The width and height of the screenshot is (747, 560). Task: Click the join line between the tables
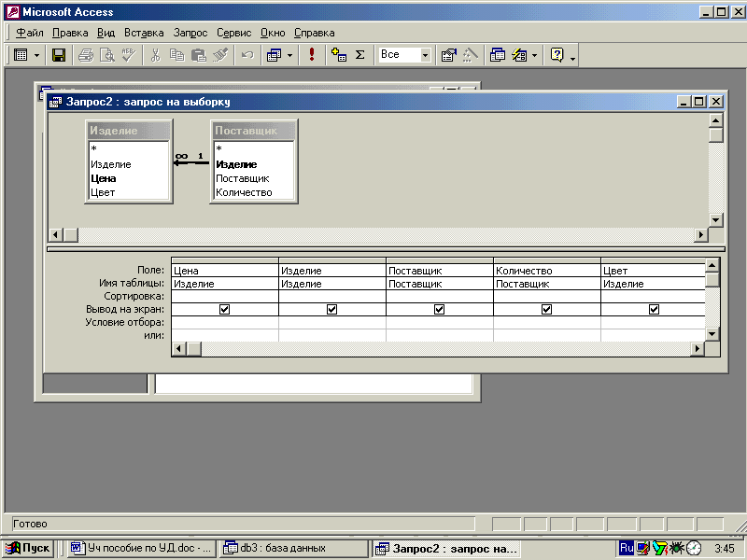point(191,162)
